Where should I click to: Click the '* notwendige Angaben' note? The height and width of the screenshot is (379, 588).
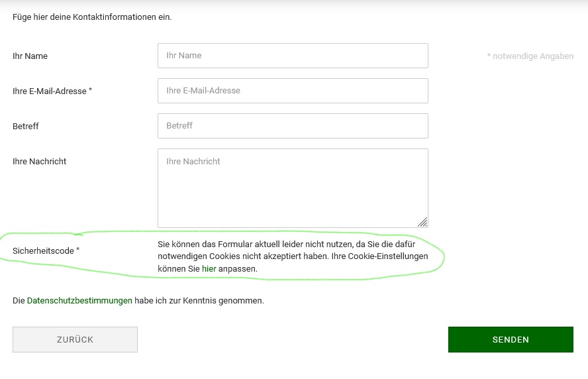(530, 56)
